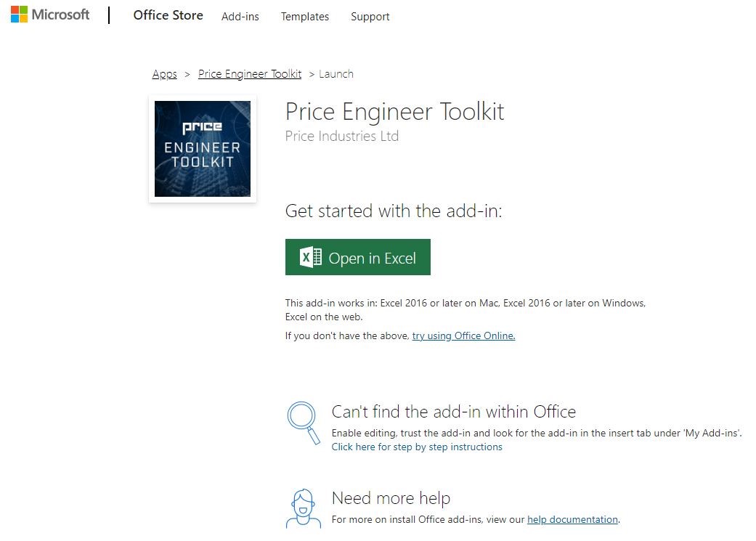Click the Excel icon inside the green button
Image resolution: width=756 pixels, height=541 pixels.
311,258
